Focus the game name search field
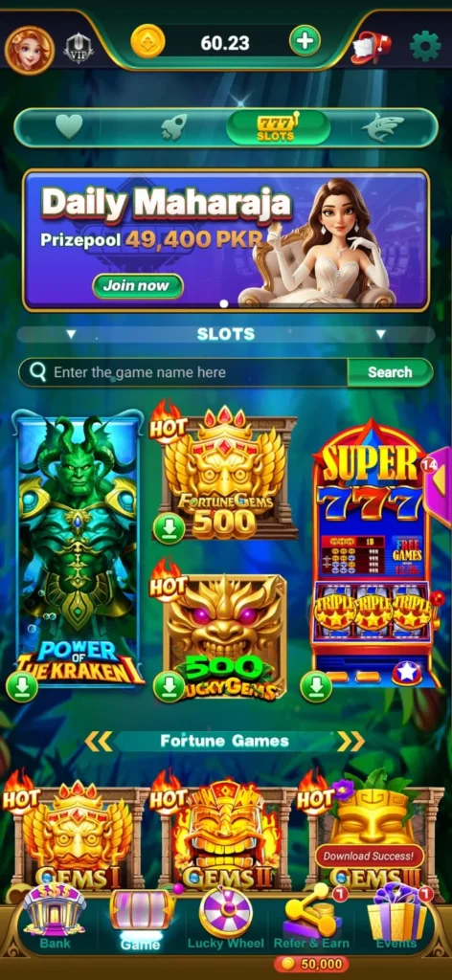Screen dimensions: 452x980 coord(183,372)
